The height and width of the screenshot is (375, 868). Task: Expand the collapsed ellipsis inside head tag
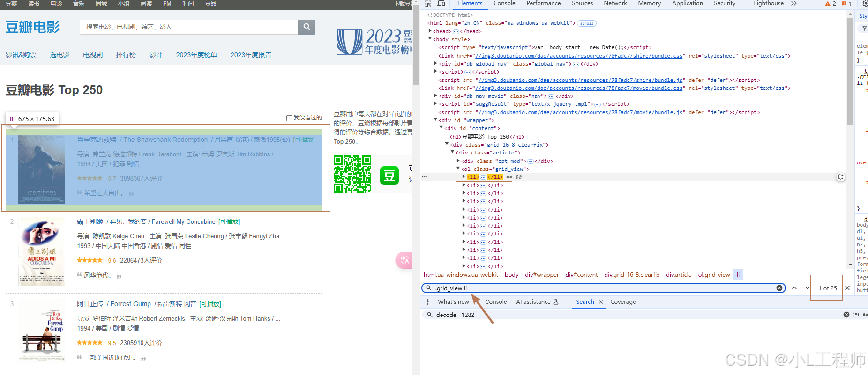(x=456, y=32)
